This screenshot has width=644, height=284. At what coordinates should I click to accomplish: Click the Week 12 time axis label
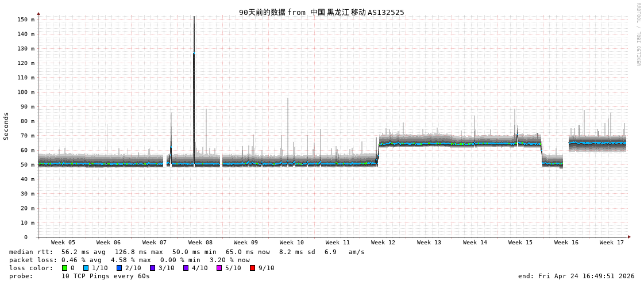[383, 243]
